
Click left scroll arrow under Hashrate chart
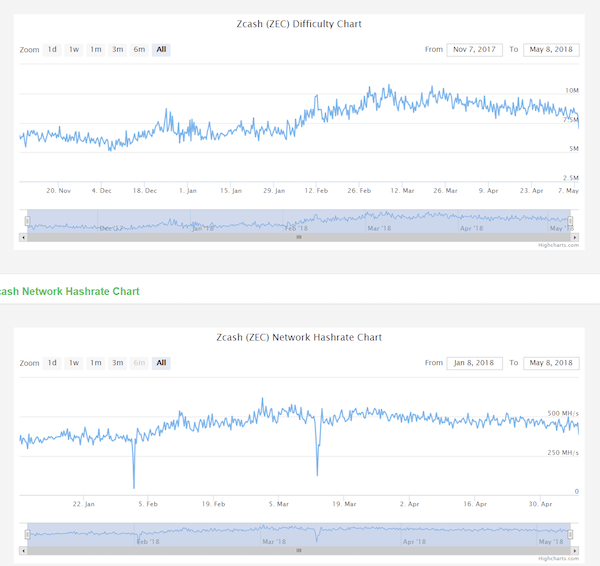(x=23, y=551)
